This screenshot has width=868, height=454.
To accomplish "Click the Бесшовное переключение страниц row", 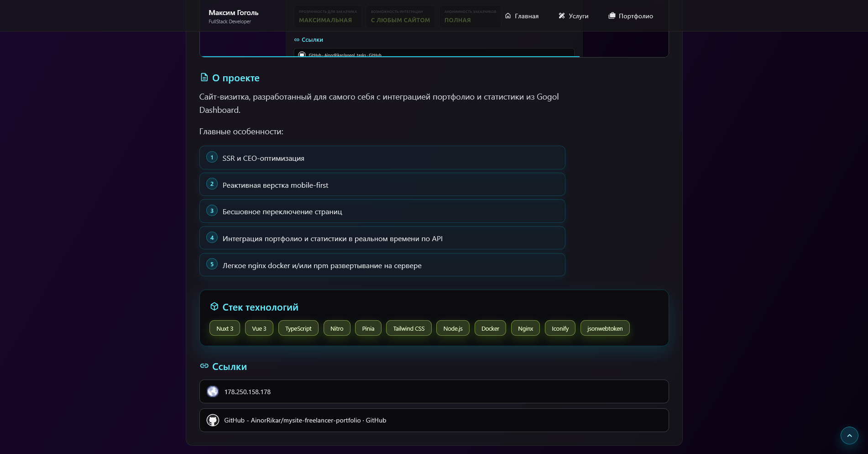I will pos(382,211).
